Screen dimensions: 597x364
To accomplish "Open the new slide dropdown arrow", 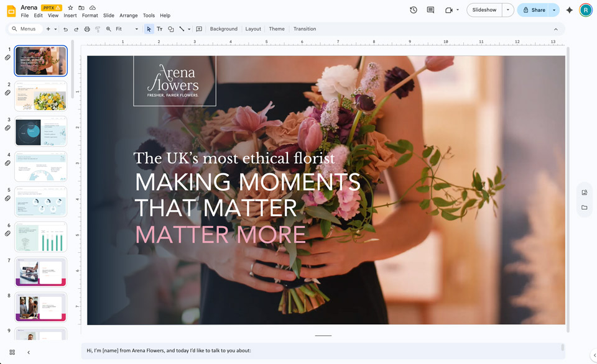I will point(55,29).
